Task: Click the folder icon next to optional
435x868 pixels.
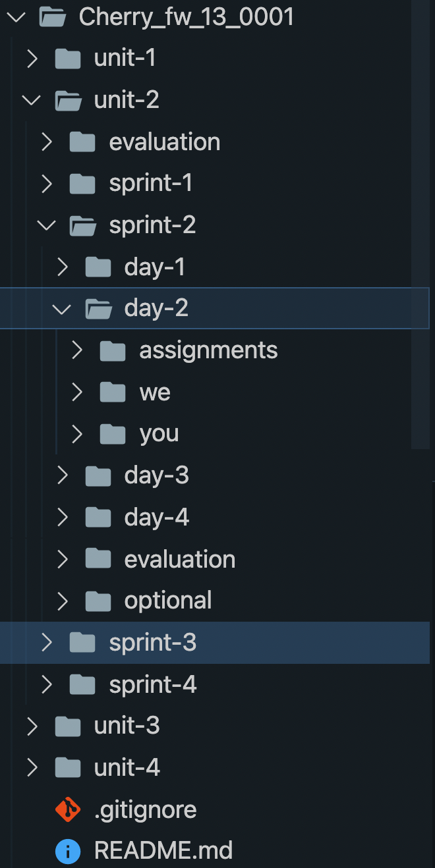Action: [98, 601]
